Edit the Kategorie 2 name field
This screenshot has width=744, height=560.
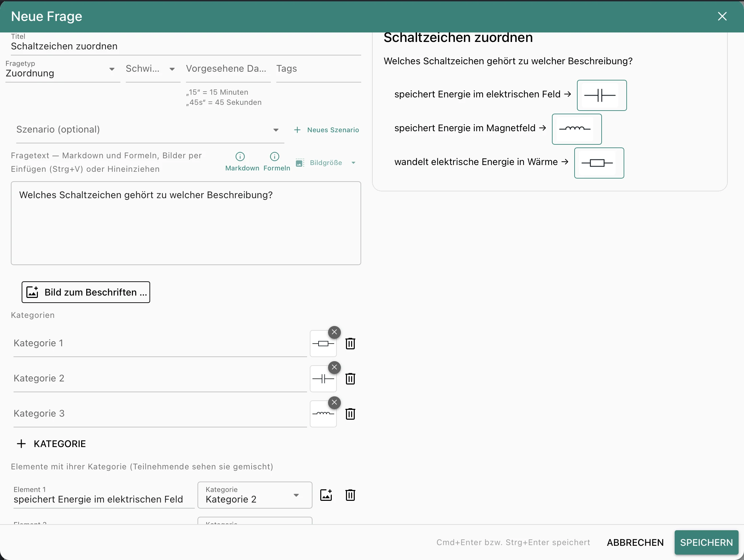pyautogui.click(x=160, y=379)
